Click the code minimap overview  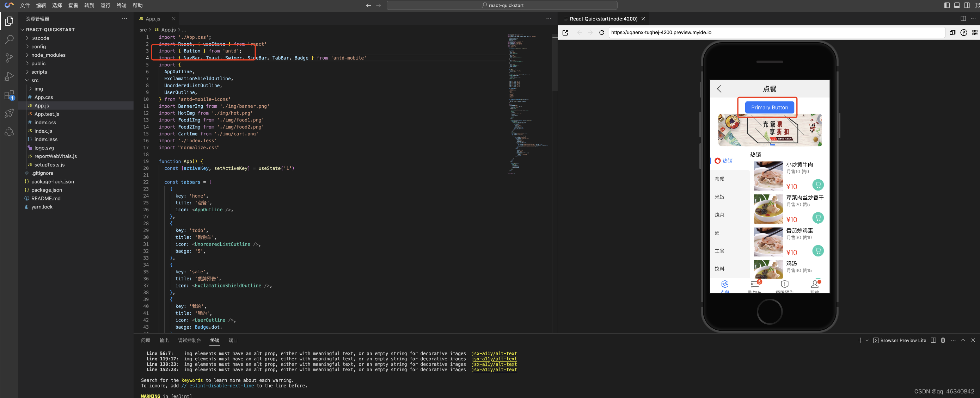(x=528, y=104)
